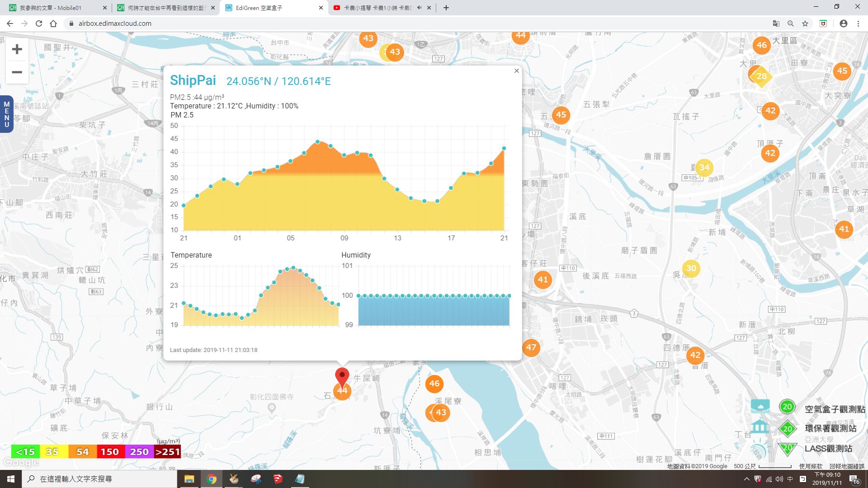Mute the YouTube tab audio icon
This screenshot has width=868, height=488.
[419, 8]
